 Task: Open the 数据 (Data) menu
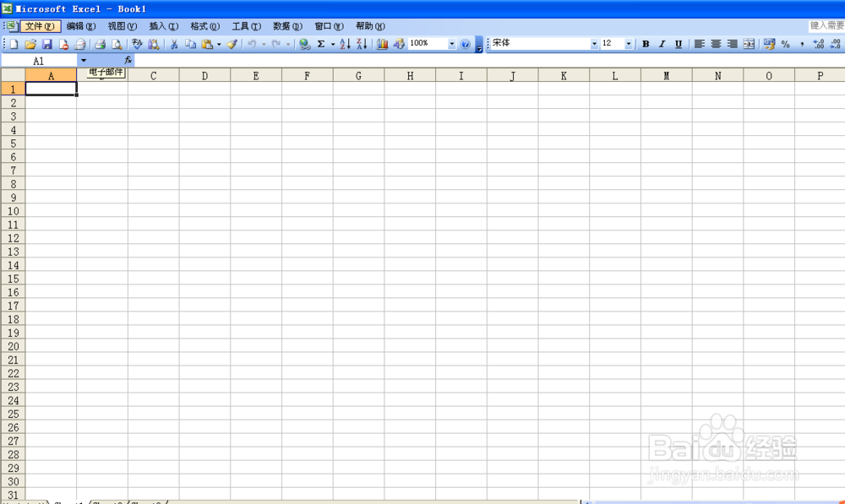pos(288,26)
